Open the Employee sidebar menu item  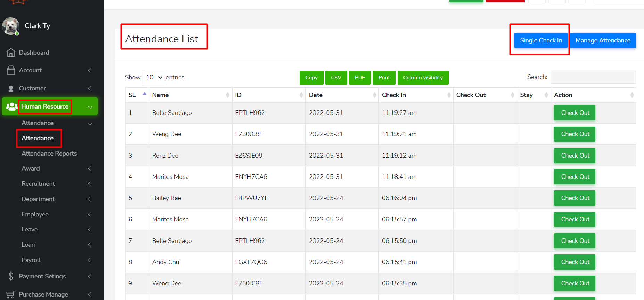35,214
